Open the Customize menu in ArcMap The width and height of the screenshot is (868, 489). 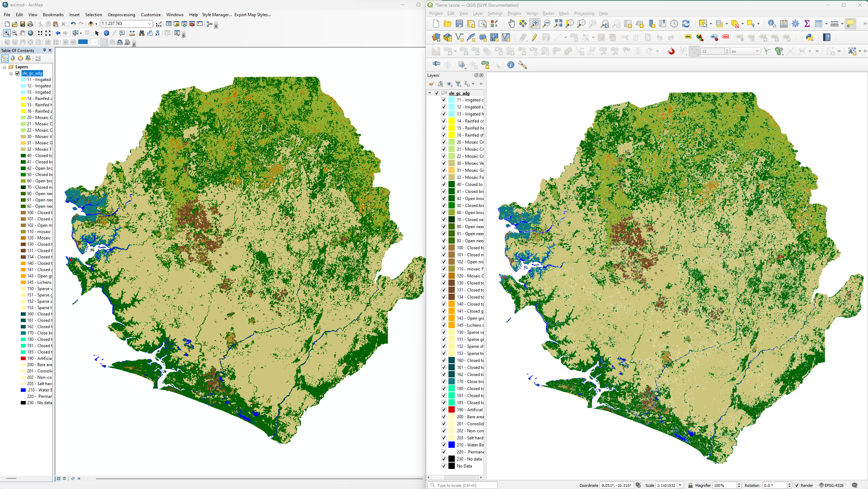[x=151, y=14]
